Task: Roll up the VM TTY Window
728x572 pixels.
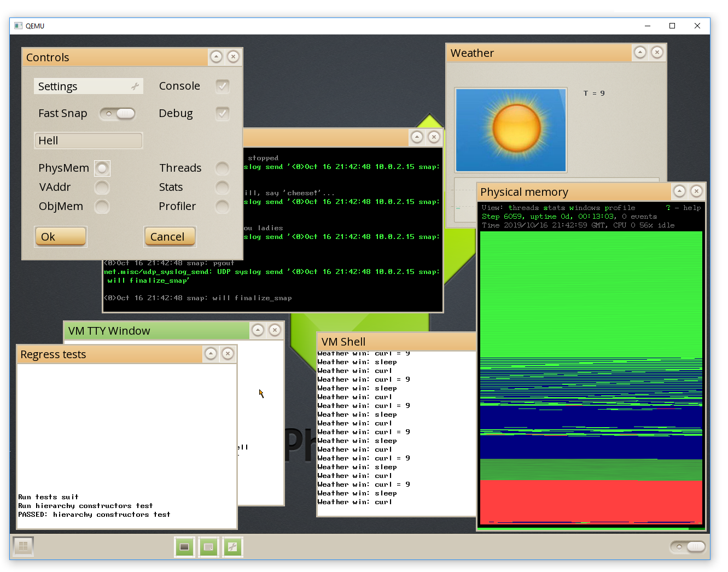Action: (258, 330)
